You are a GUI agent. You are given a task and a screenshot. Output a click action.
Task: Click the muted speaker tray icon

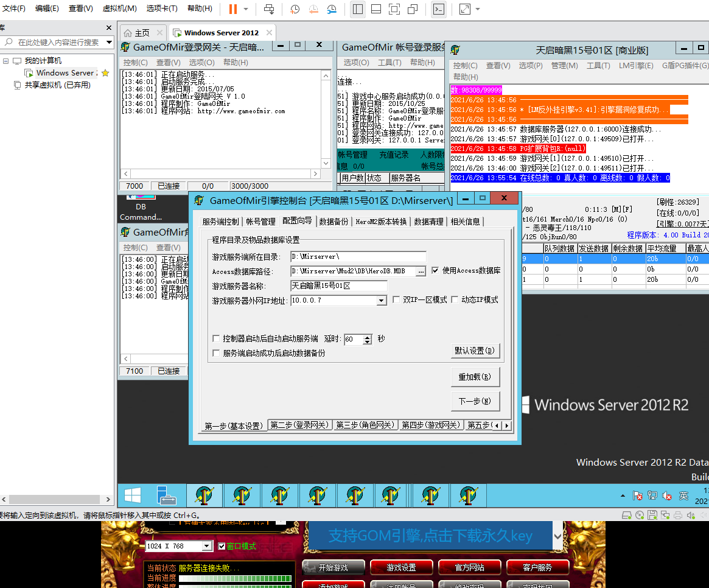point(666,495)
